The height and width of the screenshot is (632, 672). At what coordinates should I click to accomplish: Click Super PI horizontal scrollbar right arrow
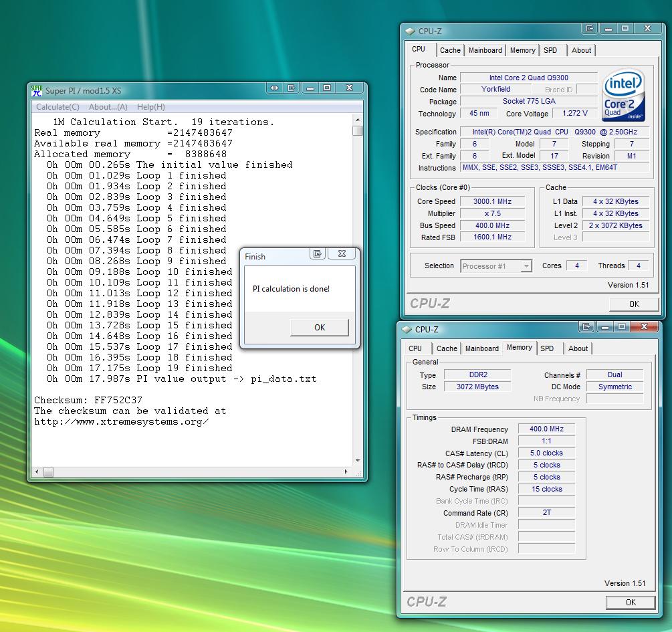click(346, 472)
